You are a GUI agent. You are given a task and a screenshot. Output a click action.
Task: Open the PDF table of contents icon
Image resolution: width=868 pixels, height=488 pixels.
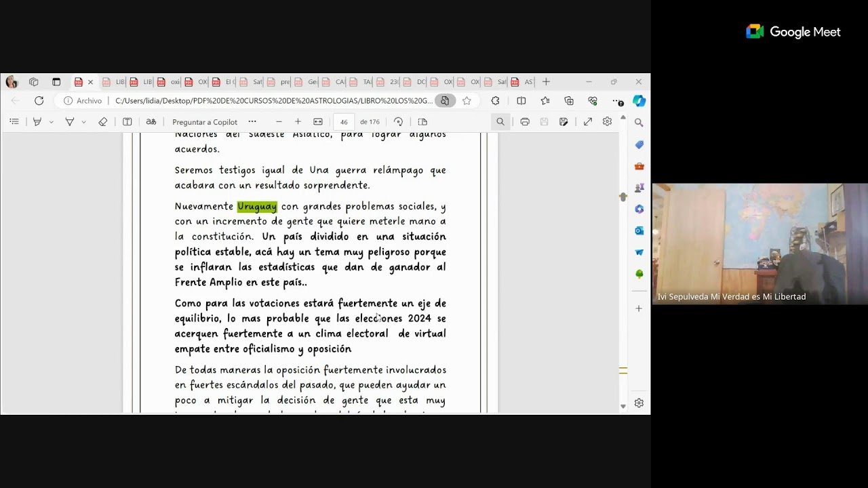click(x=14, y=122)
